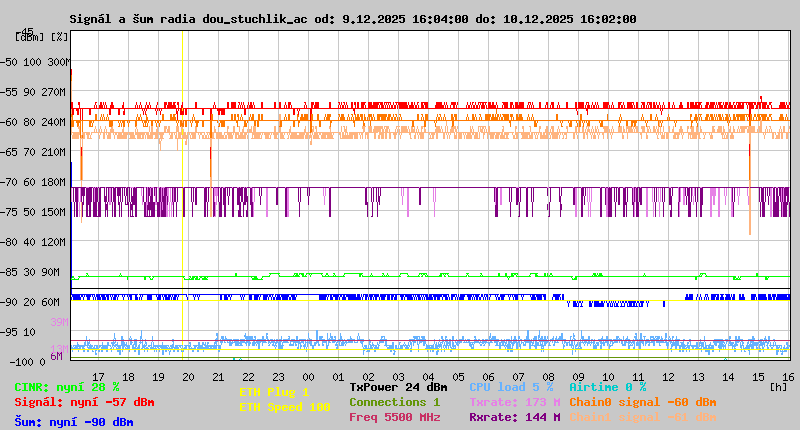Click the 'Txrate: 173 M' legend label

tap(515, 402)
